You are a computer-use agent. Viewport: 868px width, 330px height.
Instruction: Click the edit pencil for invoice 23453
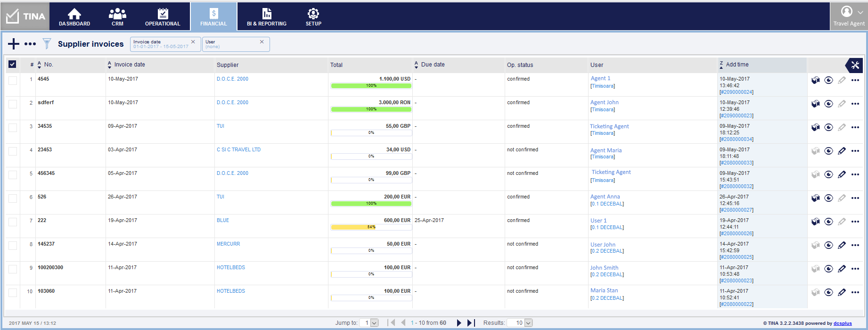[x=842, y=151]
